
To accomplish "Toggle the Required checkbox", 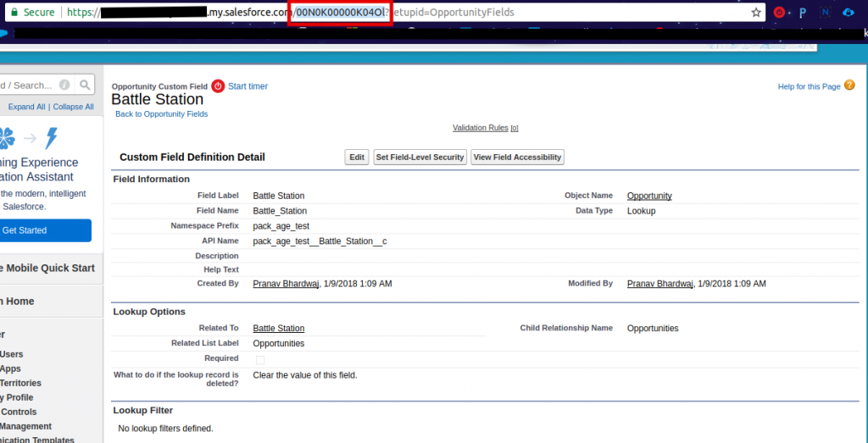I will [260, 359].
